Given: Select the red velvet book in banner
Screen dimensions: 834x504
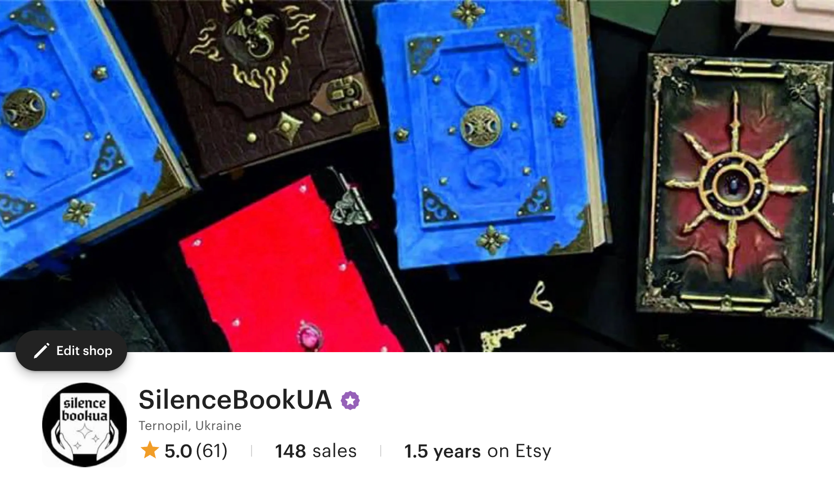Looking at the screenshot, I should [290, 271].
